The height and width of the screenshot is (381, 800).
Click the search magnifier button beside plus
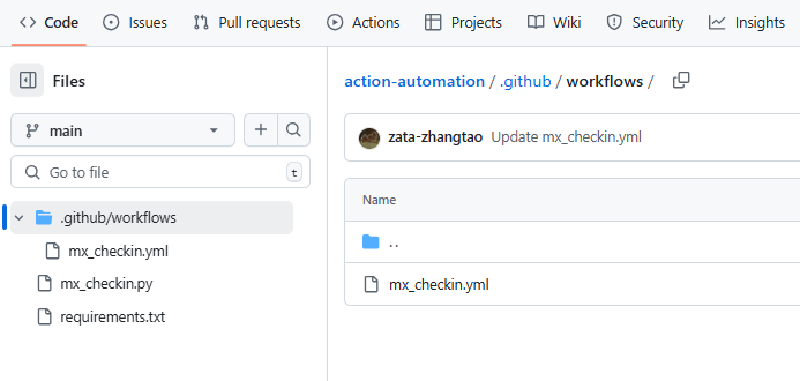coord(293,130)
